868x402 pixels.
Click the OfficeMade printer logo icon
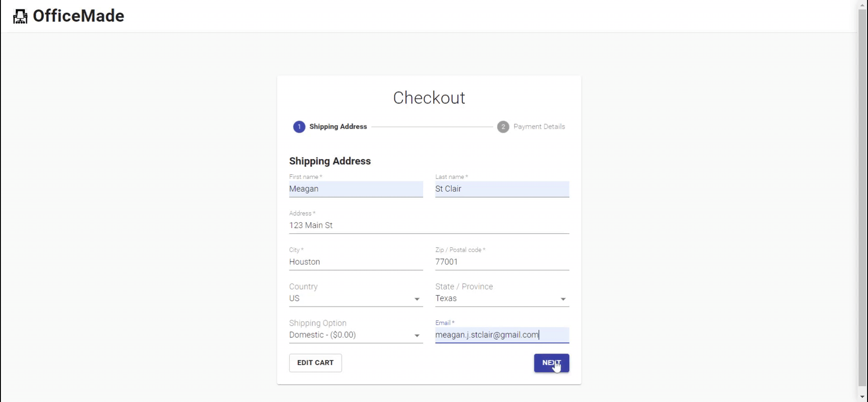(20, 16)
